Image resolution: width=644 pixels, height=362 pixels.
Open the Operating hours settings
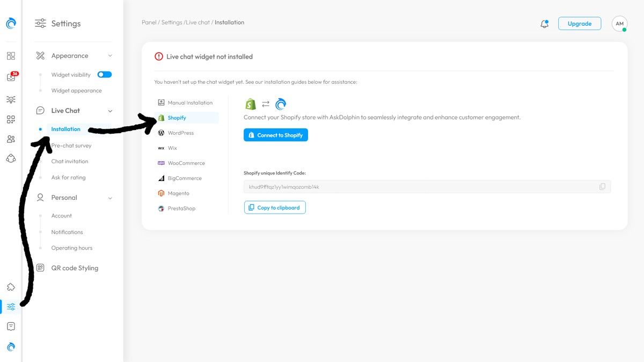[x=72, y=248]
